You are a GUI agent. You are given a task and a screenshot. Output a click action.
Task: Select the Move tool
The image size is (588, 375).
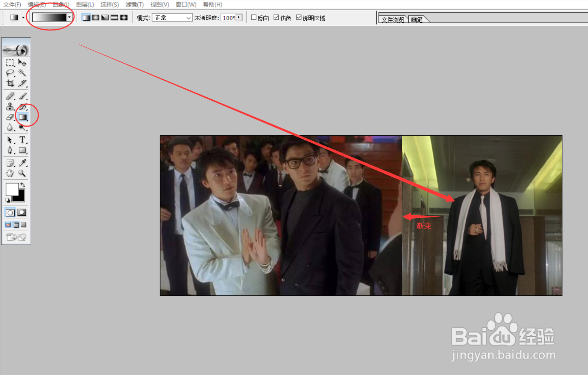coord(22,63)
